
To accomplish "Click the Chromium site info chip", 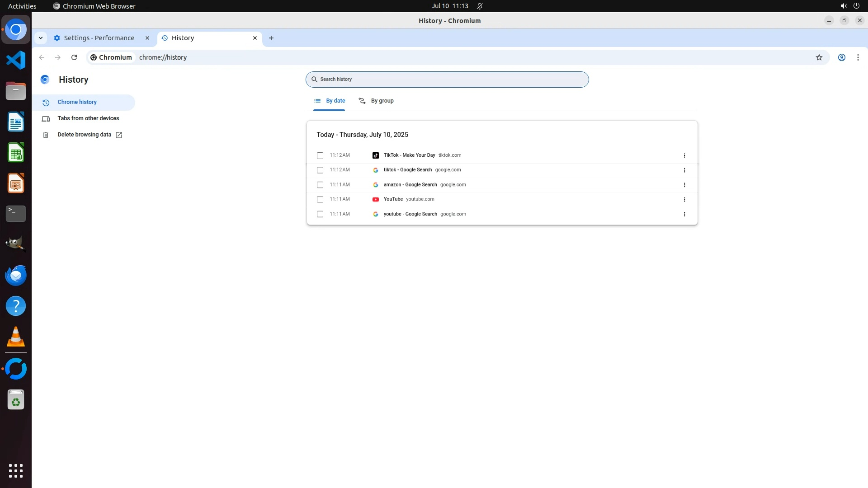I will click(x=111, y=57).
